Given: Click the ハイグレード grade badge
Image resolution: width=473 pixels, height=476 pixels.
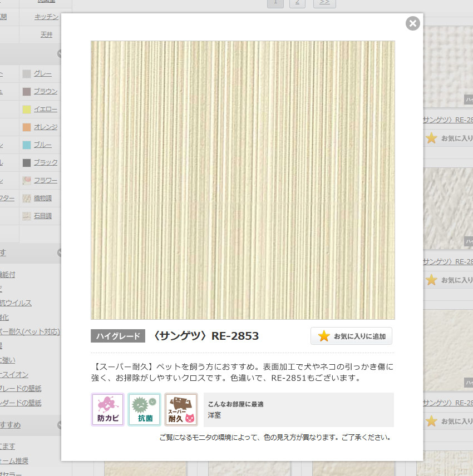Looking at the screenshot, I should (x=118, y=336).
